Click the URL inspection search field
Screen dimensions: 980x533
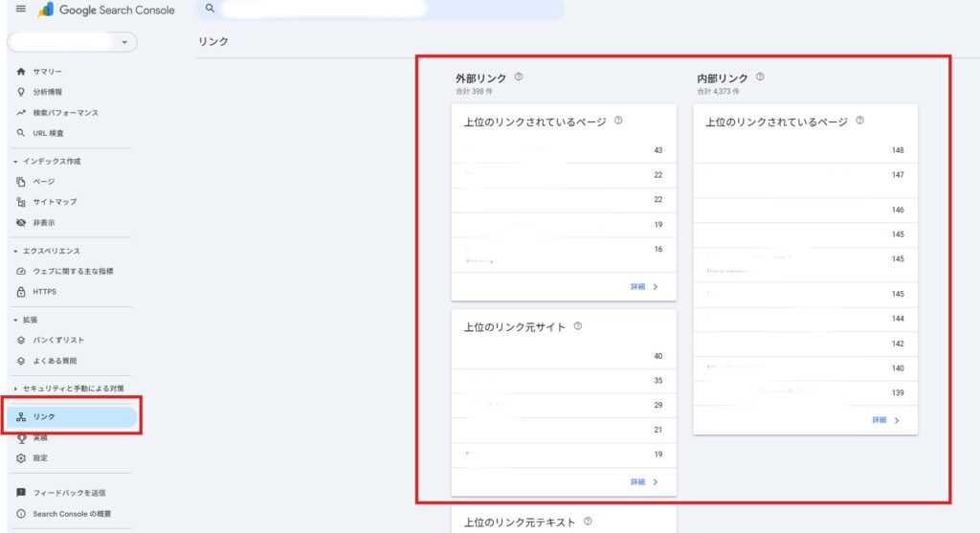[380, 9]
